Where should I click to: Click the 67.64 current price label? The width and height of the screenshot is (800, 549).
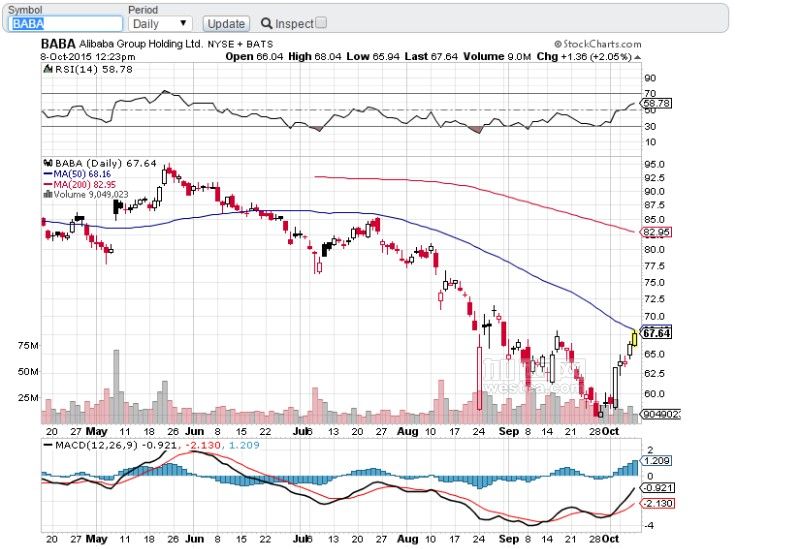point(656,333)
